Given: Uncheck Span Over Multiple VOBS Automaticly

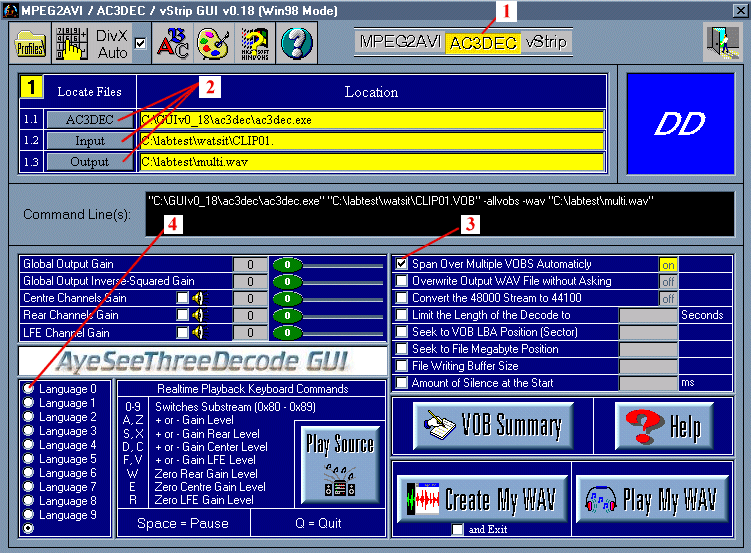Looking at the screenshot, I should point(401,263).
